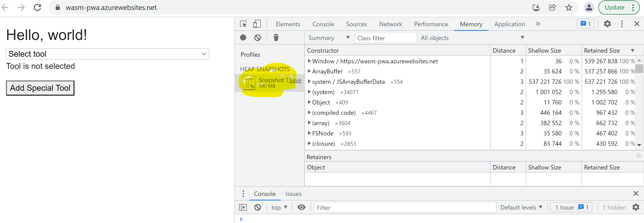This screenshot has height=223, width=644.
Task: Click the Add Special Tool button
Action: 40,88
